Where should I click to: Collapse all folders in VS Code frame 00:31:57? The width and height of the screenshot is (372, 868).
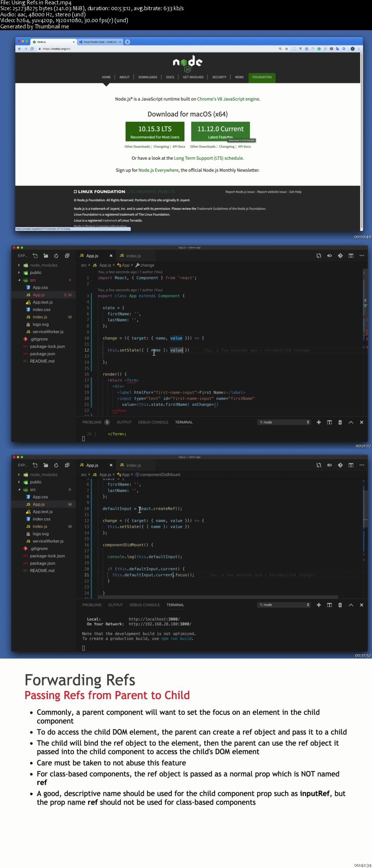coord(67,465)
